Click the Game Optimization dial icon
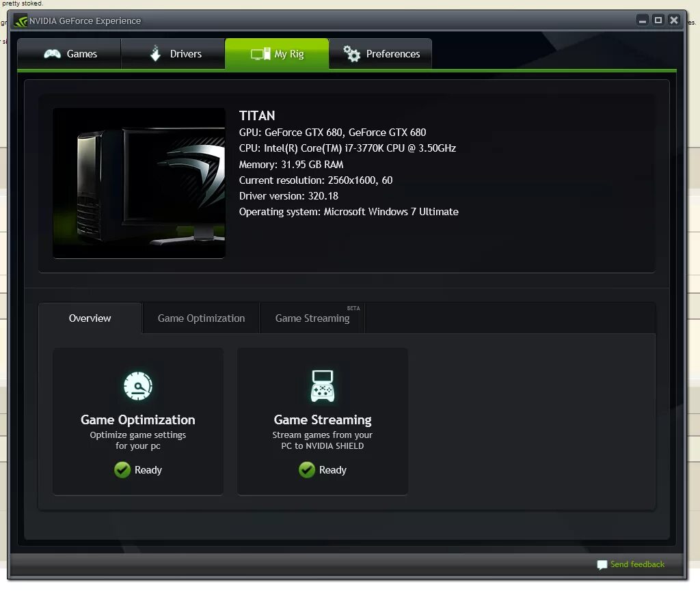 point(138,386)
